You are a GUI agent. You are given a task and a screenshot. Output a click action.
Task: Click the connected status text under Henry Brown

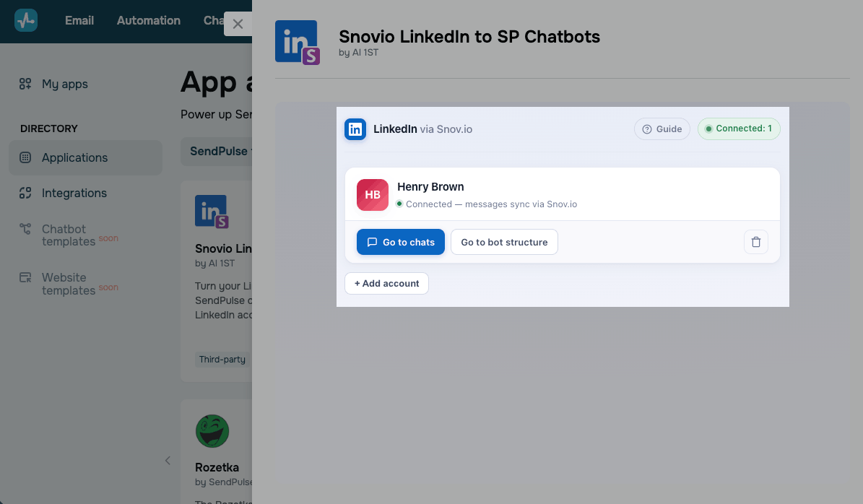pos(491,204)
